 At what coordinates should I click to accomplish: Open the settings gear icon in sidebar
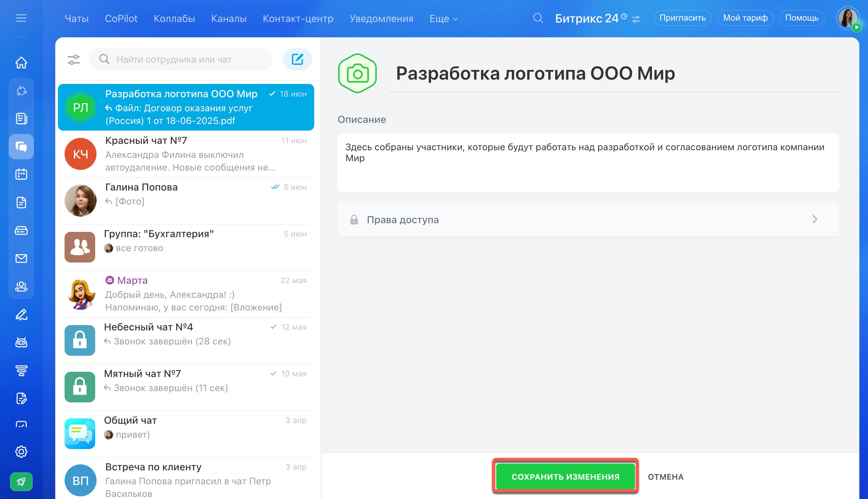click(x=21, y=451)
